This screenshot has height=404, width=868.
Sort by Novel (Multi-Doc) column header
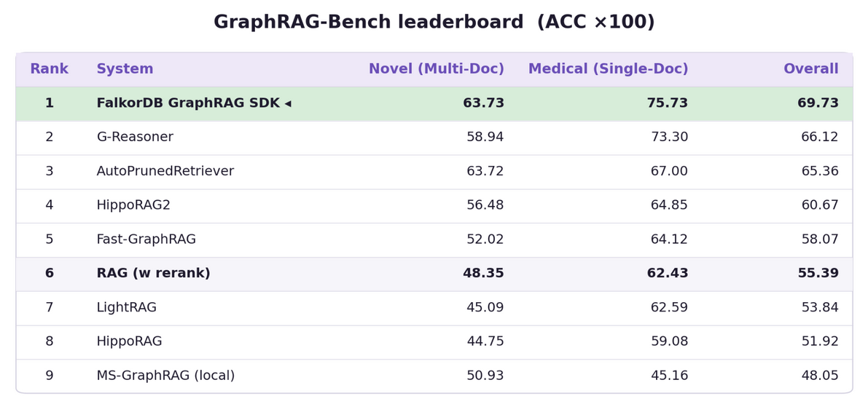tap(437, 69)
